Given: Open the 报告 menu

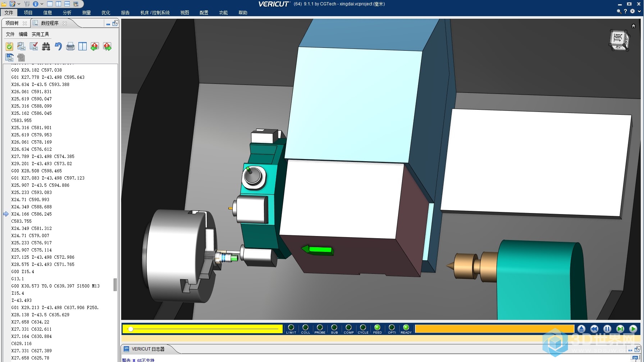Looking at the screenshot, I should (x=125, y=13).
